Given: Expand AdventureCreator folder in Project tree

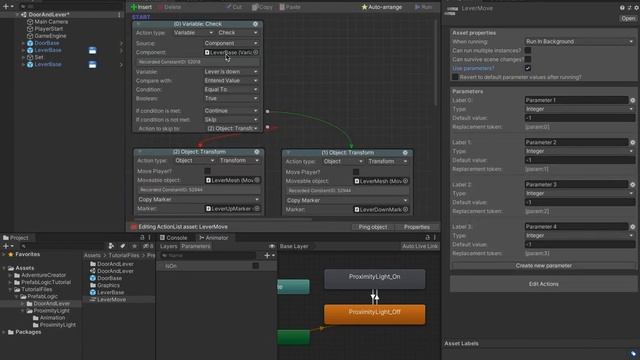Looking at the screenshot, I should pyautogui.click(x=10, y=276).
